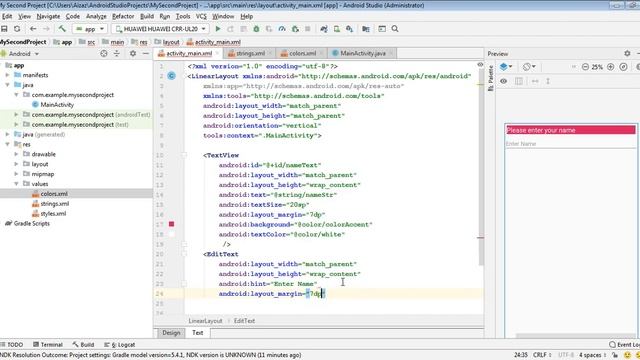Toggle the Logcat tool window

click(120, 344)
